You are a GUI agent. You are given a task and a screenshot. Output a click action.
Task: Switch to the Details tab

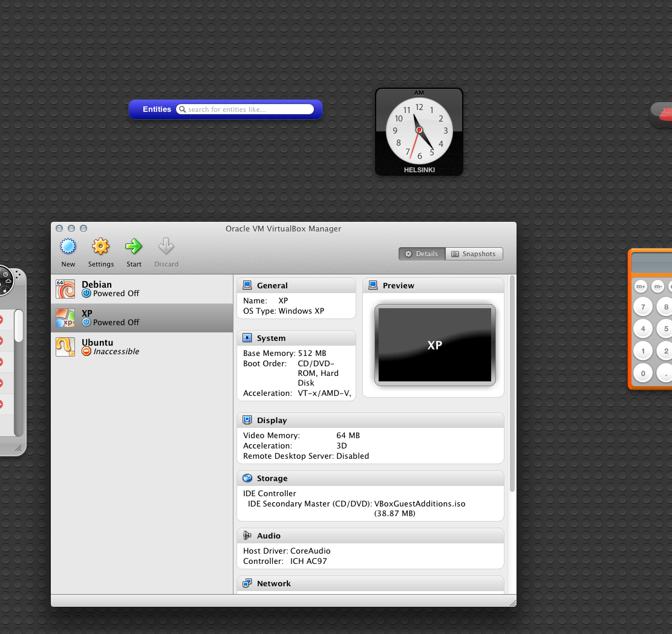[422, 254]
